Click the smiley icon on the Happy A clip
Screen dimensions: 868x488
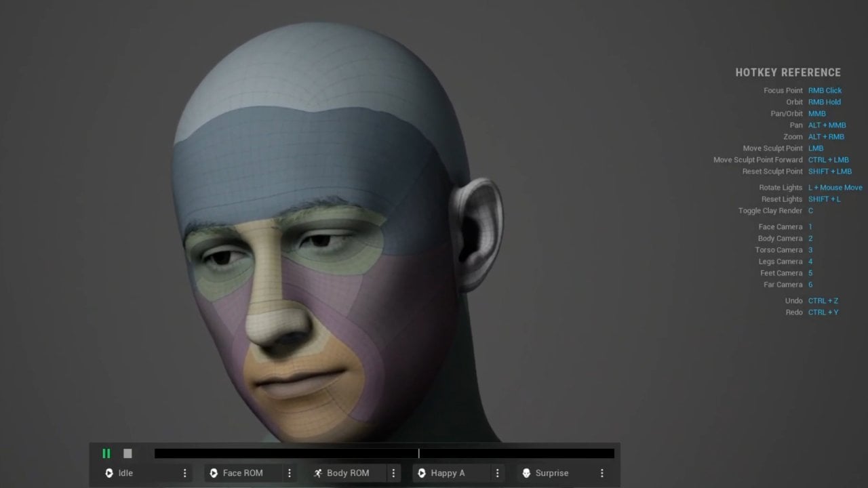click(x=422, y=473)
